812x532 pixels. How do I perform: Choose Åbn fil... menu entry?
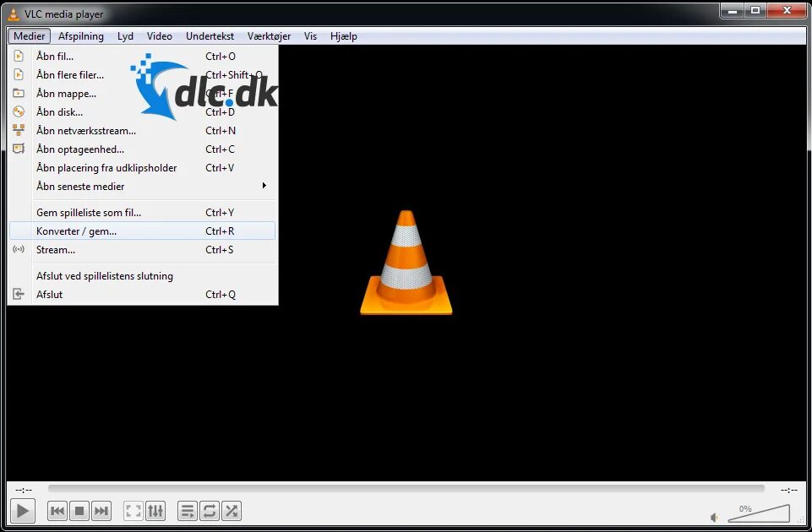[x=143, y=56]
